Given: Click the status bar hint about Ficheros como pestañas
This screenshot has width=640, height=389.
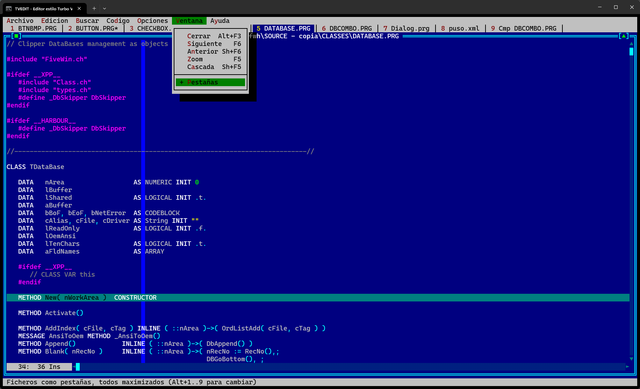Looking at the screenshot, I should coord(131,382).
